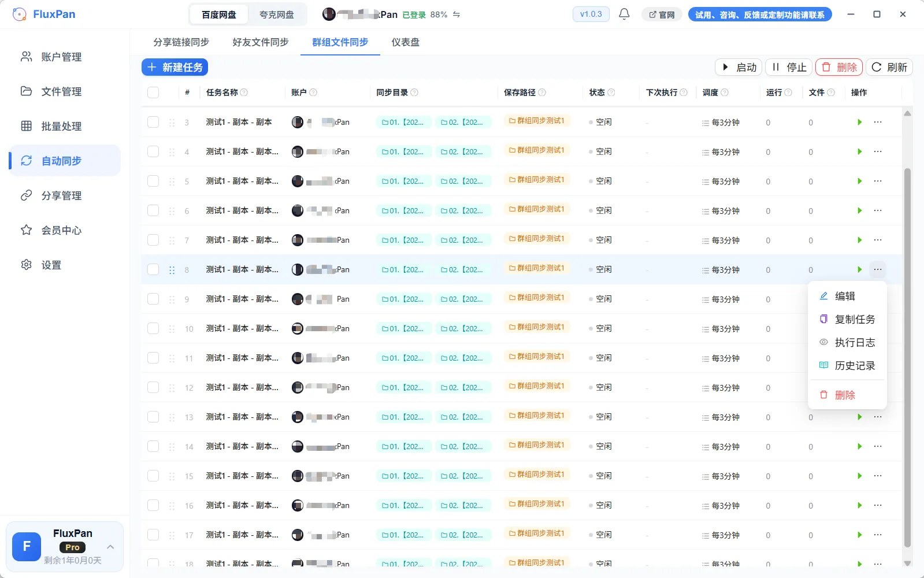
Task: Open 执行日志 from the context menu
Action: [x=847, y=342]
